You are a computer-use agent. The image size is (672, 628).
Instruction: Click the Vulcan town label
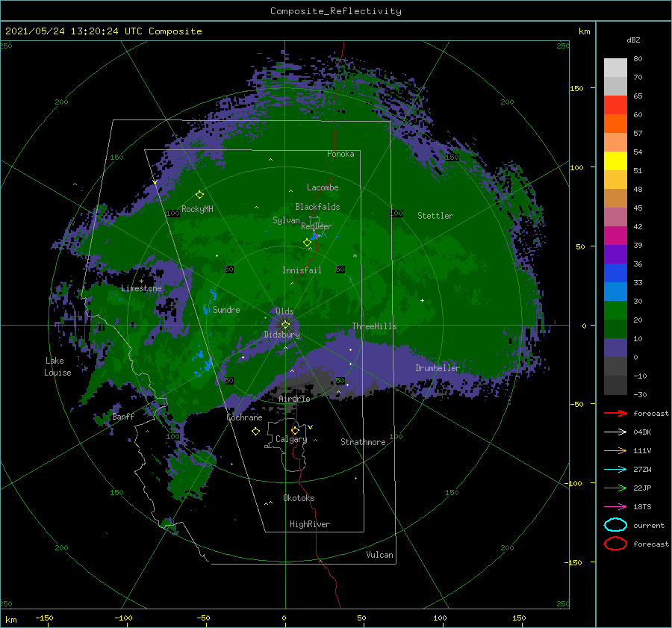click(x=379, y=555)
